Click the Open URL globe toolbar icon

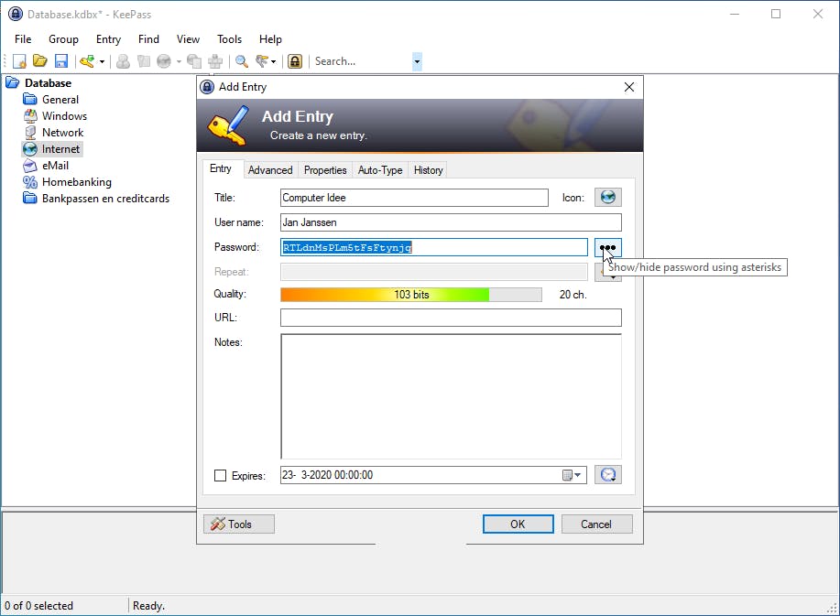click(164, 61)
